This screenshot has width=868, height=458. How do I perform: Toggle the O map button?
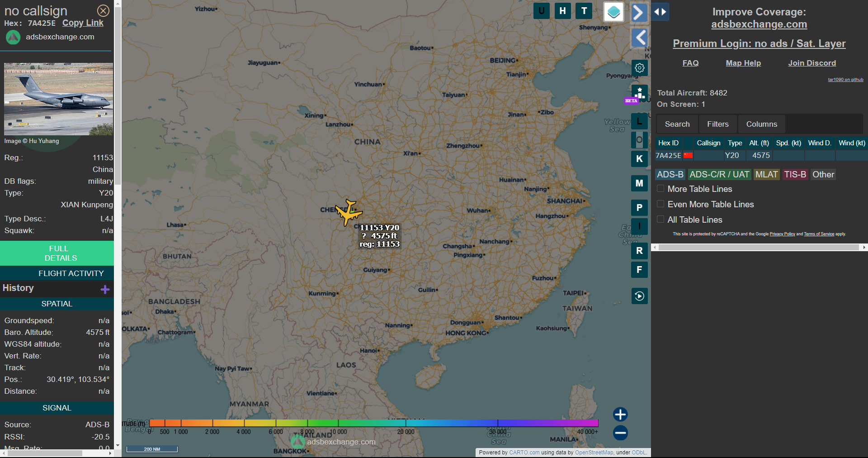639,140
